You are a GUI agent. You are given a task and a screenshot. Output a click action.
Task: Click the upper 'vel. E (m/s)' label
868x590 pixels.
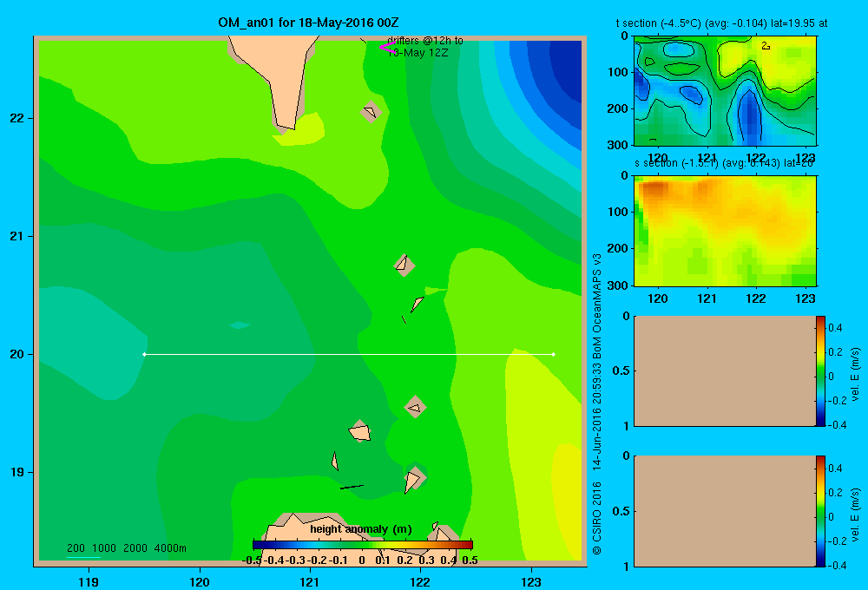click(856, 374)
